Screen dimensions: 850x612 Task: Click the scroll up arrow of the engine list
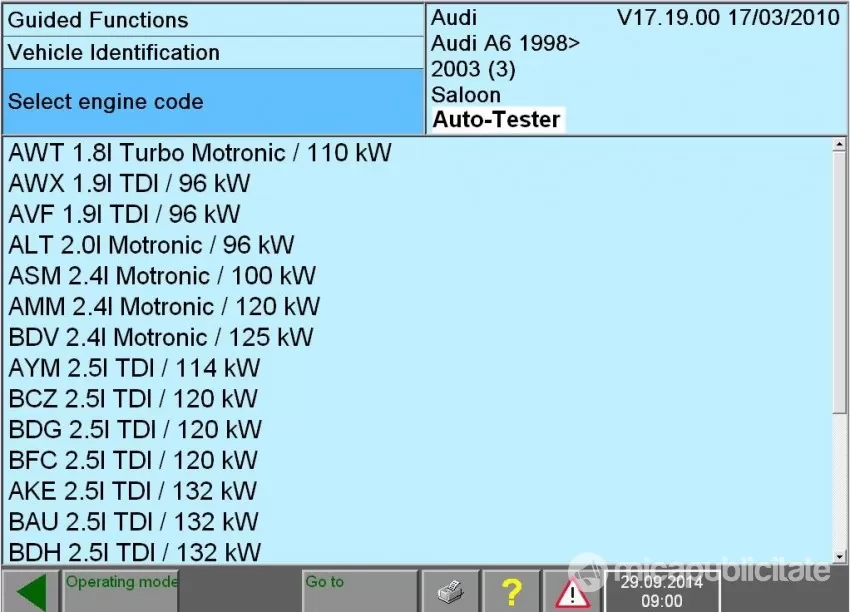click(x=839, y=144)
